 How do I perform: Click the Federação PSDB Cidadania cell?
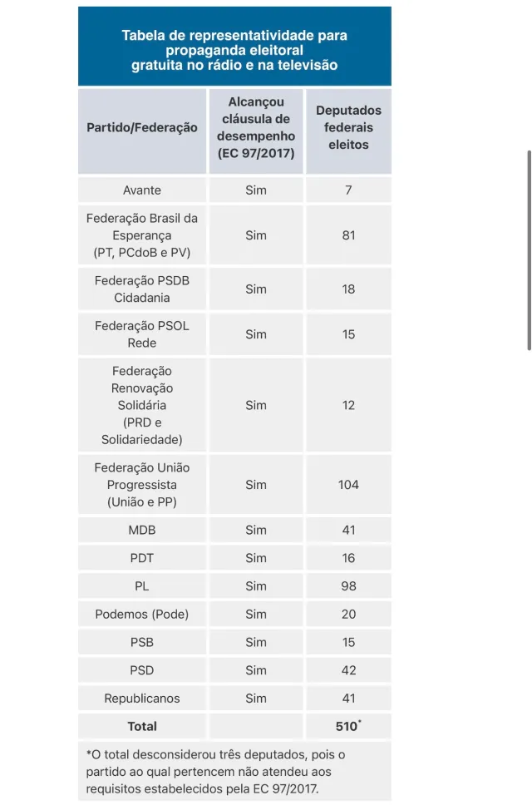pos(142,289)
